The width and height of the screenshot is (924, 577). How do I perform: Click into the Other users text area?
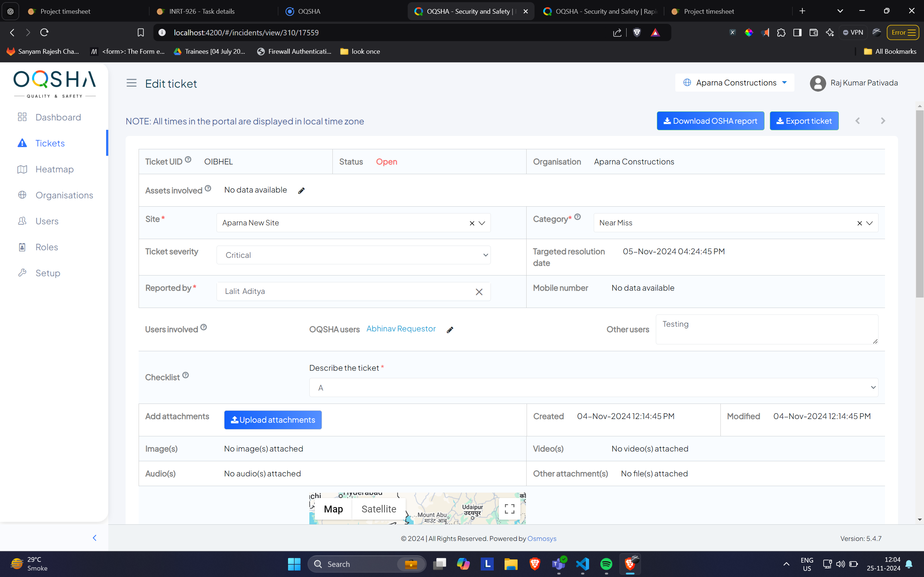click(766, 329)
